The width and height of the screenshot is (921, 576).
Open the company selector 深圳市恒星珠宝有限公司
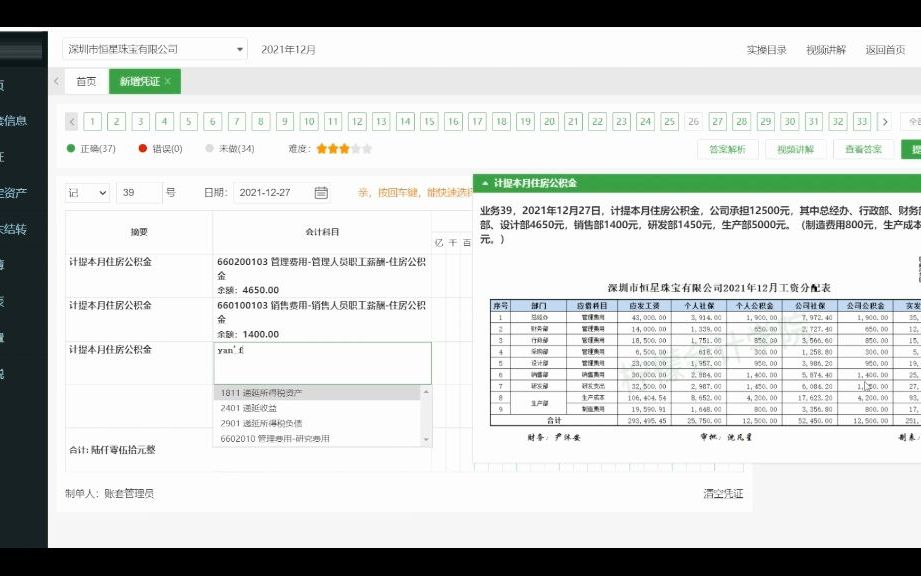150,47
